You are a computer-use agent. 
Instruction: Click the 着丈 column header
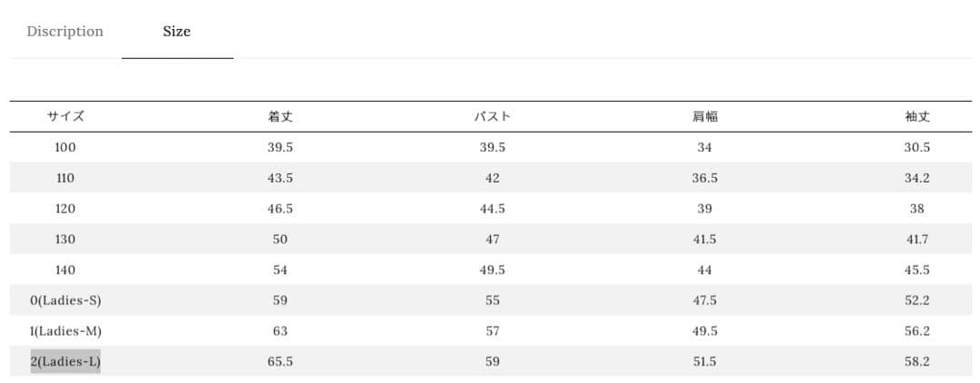click(x=279, y=117)
